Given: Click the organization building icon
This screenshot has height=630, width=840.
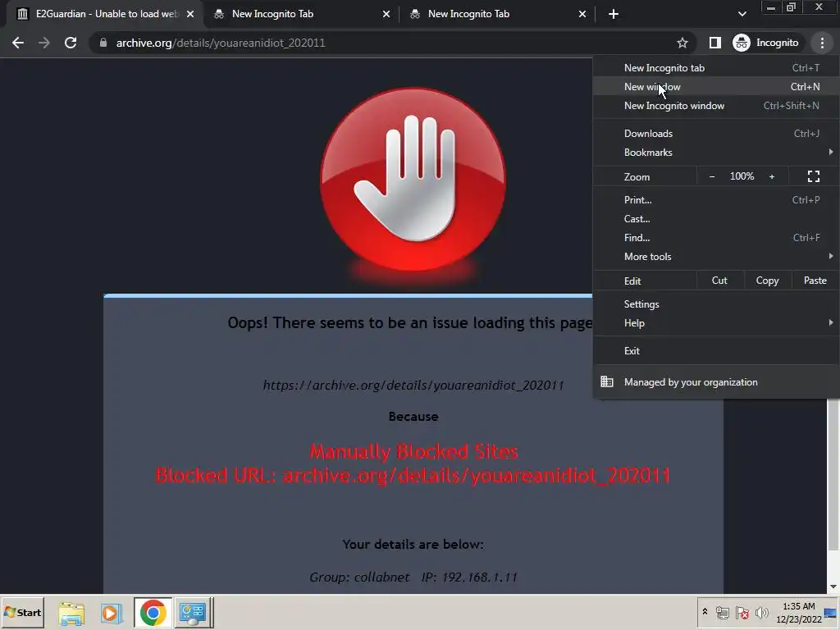Looking at the screenshot, I should [x=606, y=381].
